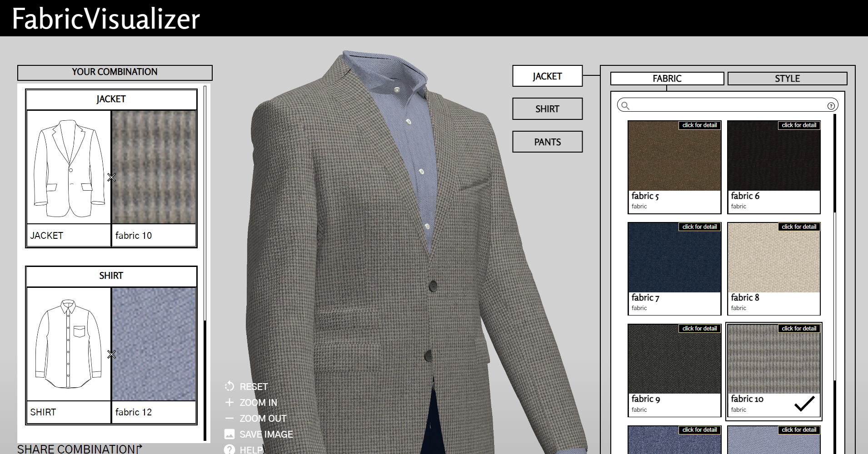This screenshot has width=868, height=454.
Task: Switch to the STYLE tab
Action: pyautogui.click(x=787, y=79)
